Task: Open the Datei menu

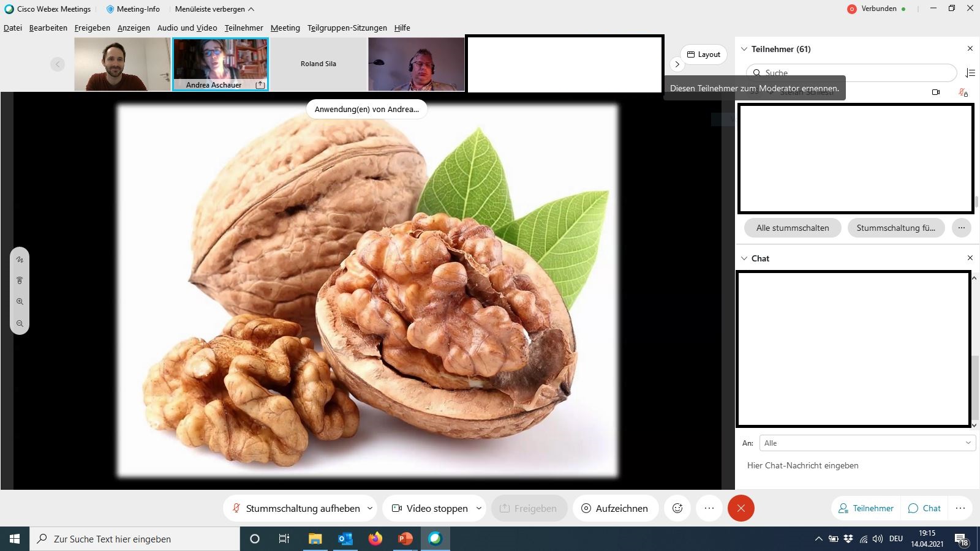Action: coord(13,28)
